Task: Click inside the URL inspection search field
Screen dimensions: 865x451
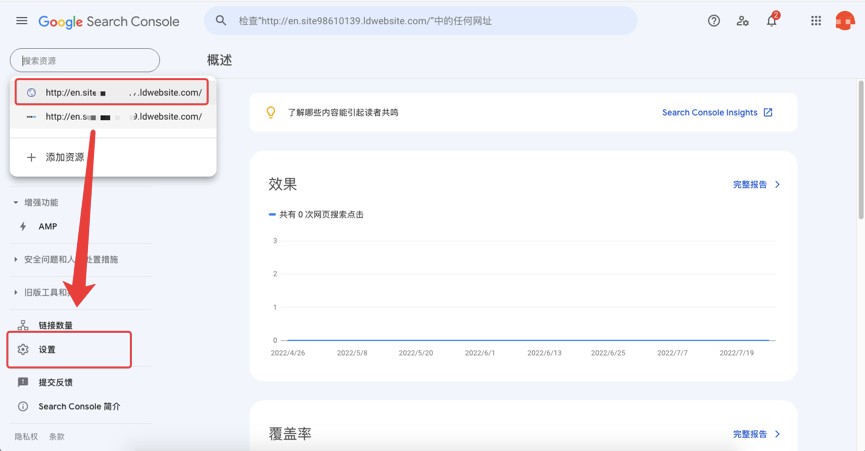Action: [420, 21]
